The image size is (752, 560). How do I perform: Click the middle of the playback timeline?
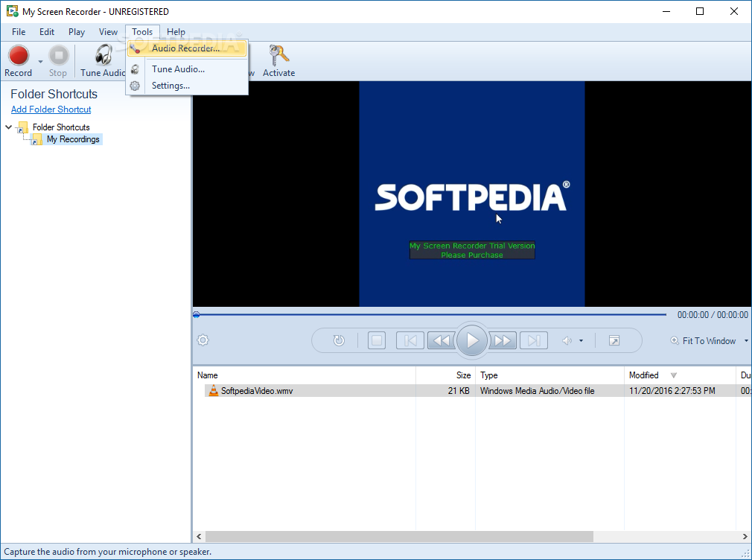tap(431, 315)
